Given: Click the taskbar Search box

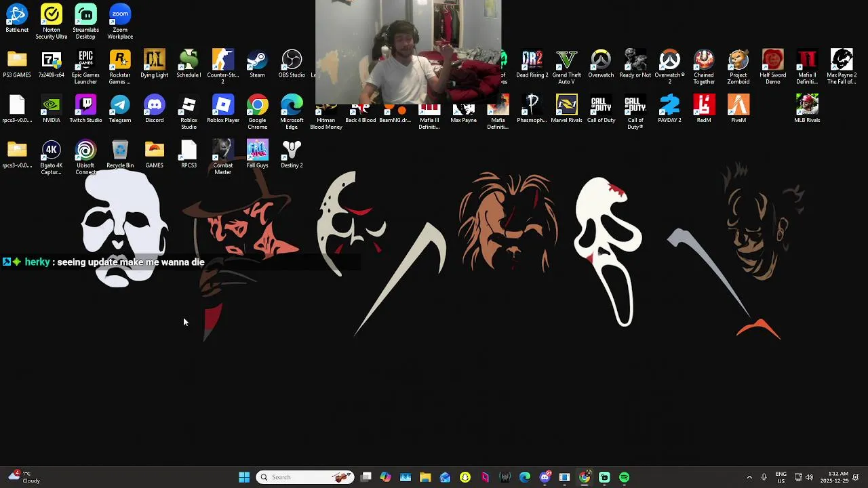Looking at the screenshot, I should pyautogui.click(x=305, y=477).
